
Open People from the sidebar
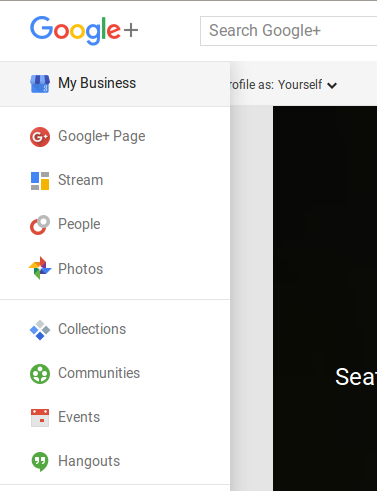[x=79, y=224]
